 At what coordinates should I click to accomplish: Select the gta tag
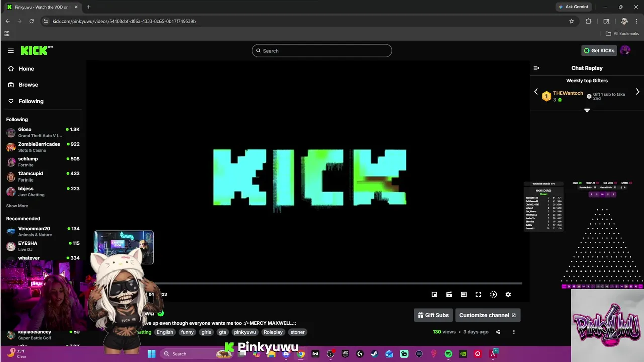(x=222, y=332)
